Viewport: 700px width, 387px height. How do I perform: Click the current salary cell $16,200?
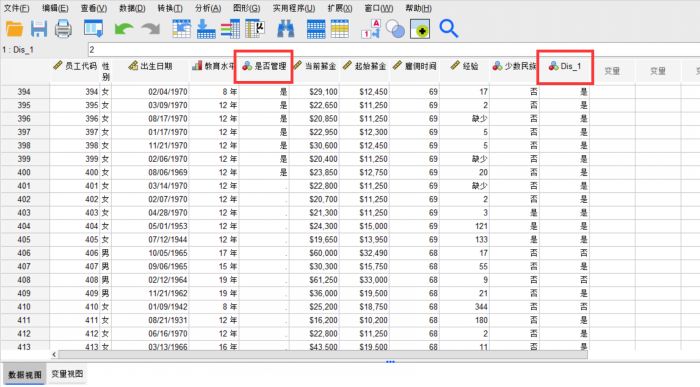tap(314, 320)
